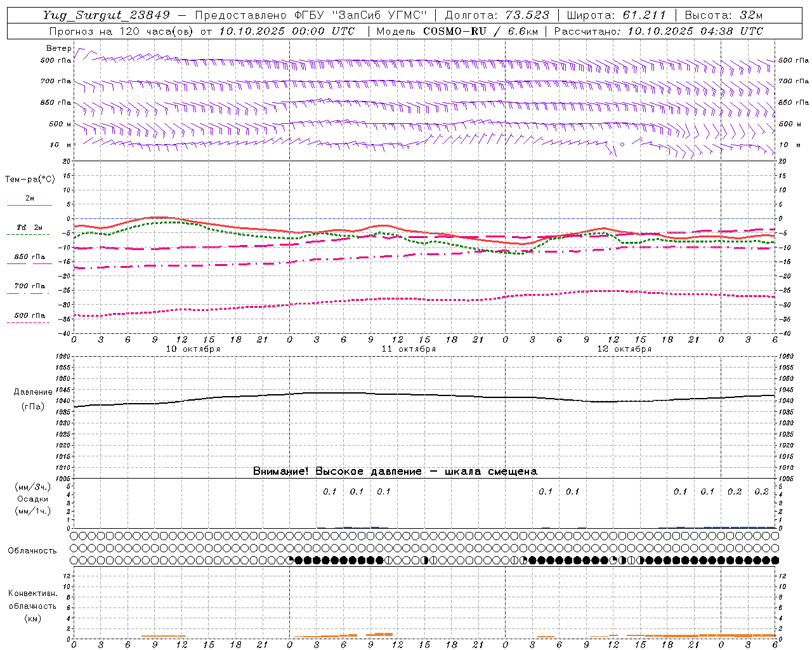
Task: Click the Конвективн. label
Action: pos(32,594)
